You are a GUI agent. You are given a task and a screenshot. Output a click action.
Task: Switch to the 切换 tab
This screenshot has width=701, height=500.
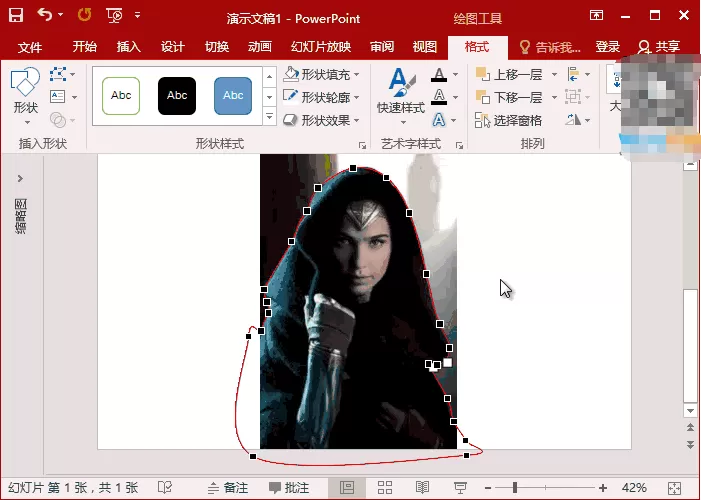tap(217, 47)
